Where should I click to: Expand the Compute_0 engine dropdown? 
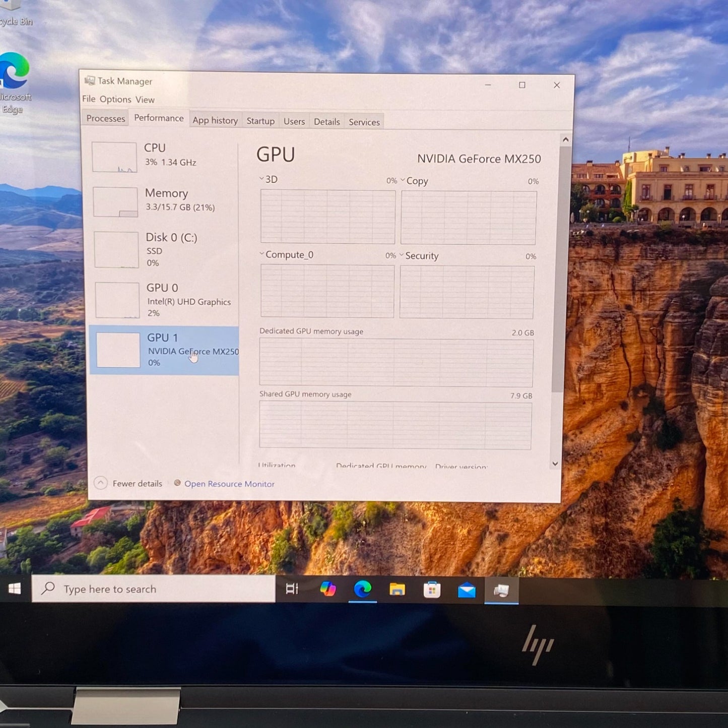coord(262,253)
